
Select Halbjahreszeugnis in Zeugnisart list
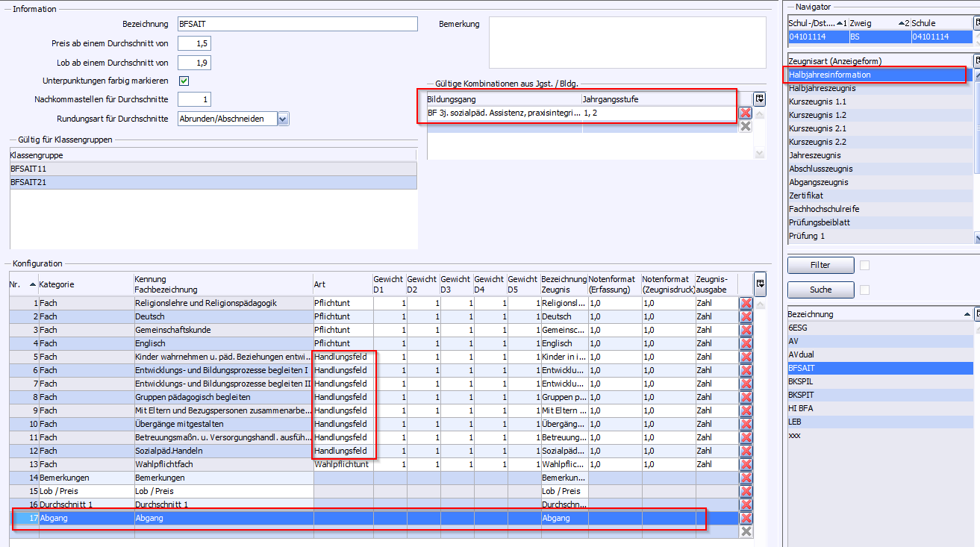(x=823, y=88)
